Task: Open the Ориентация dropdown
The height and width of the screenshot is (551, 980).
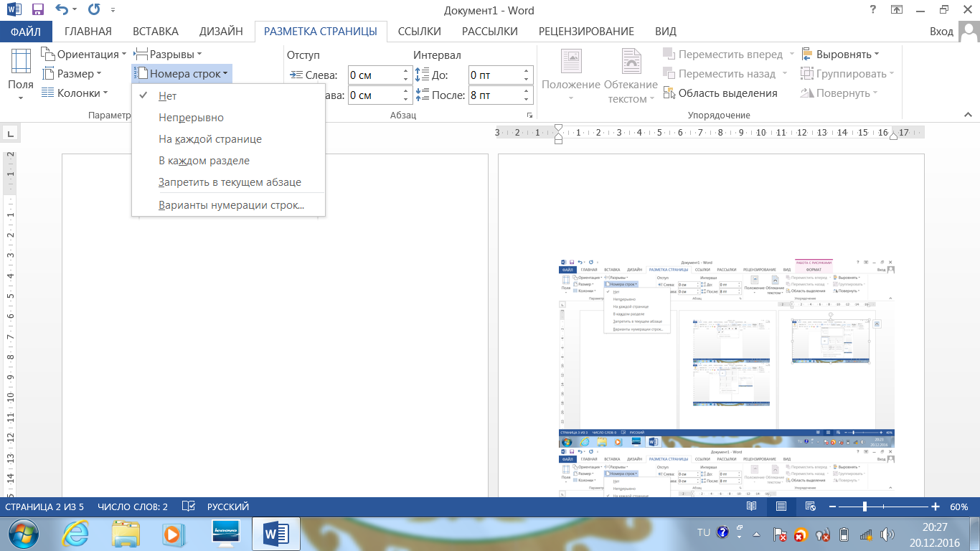Action: click(x=84, y=55)
